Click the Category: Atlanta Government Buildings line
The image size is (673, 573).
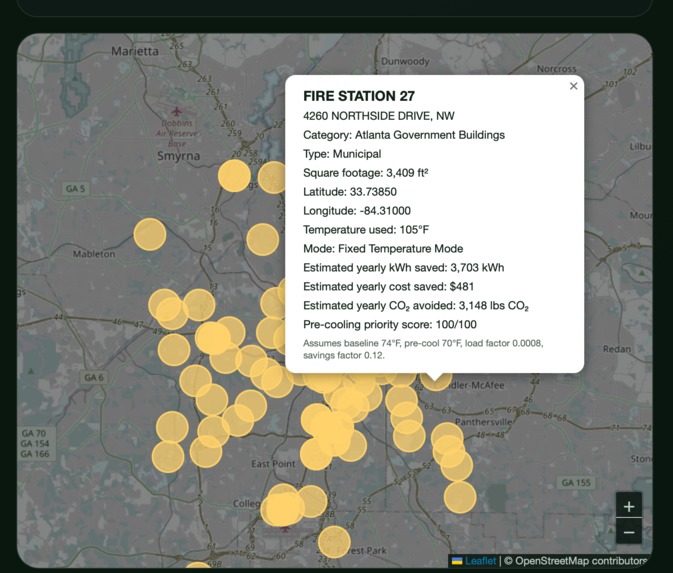(403, 135)
